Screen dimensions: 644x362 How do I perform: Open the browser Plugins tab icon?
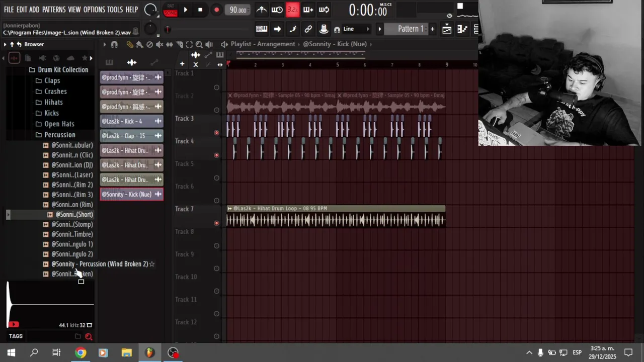click(x=42, y=58)
